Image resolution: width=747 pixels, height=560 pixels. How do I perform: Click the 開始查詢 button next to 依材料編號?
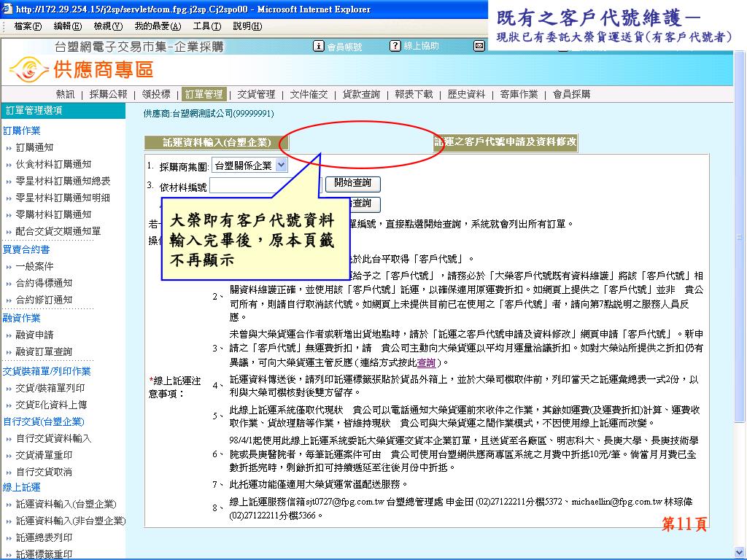tap(352, 183)
